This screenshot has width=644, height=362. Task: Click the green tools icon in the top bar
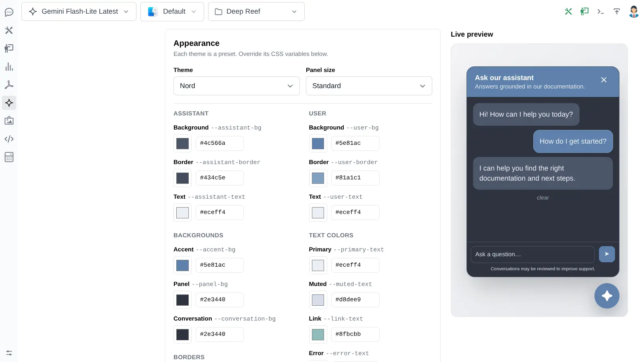pos(568,11)
